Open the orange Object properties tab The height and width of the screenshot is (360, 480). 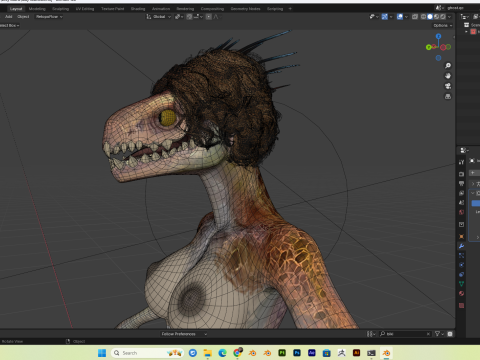click(x=461, y=237)
